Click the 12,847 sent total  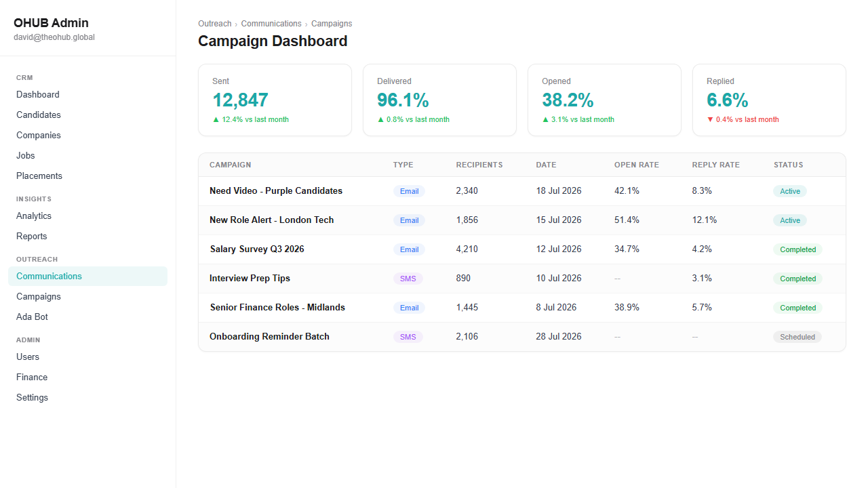241,100
